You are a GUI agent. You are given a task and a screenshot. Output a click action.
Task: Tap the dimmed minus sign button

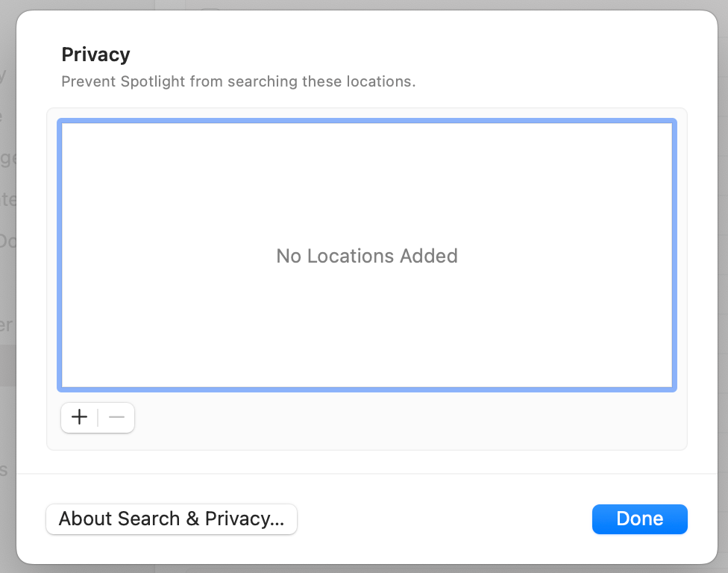pyautogui.click(x=116, y=418)
